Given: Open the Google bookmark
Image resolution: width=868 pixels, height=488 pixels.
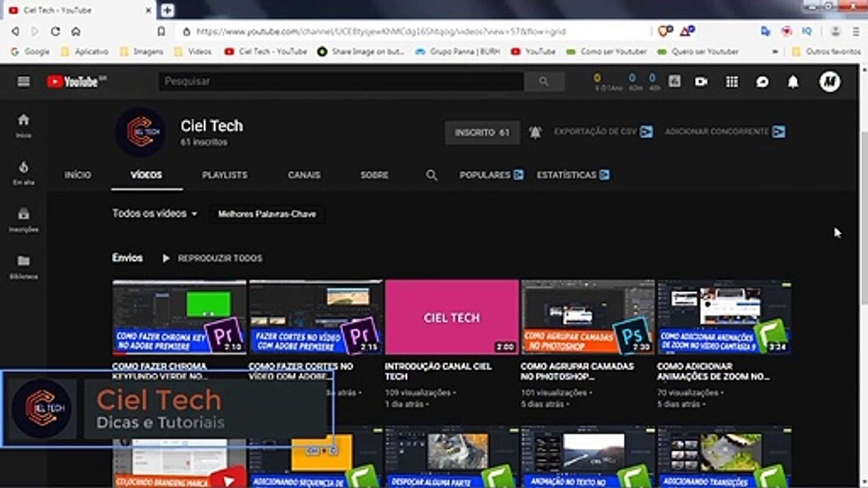Looking at the screenshot, I should click(x=31, y=52).
